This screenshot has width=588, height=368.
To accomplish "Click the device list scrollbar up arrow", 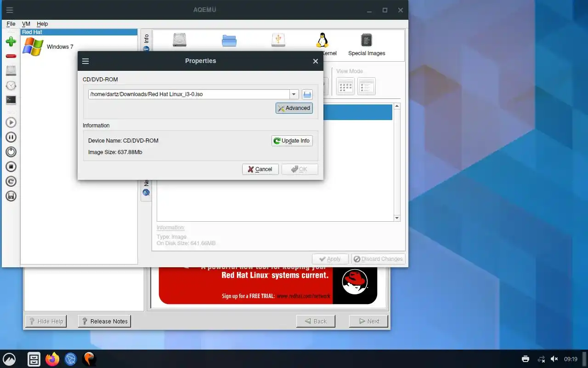I will pos(397,106).
